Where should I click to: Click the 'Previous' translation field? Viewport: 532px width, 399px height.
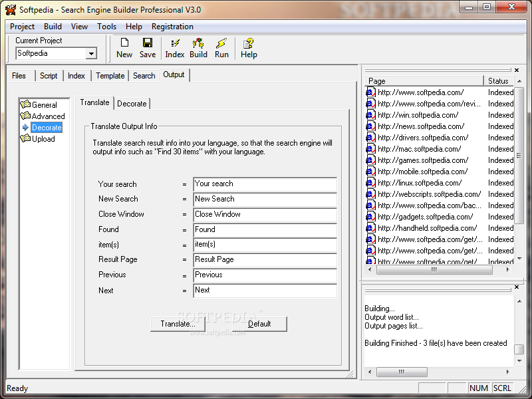tap(265, 275)
